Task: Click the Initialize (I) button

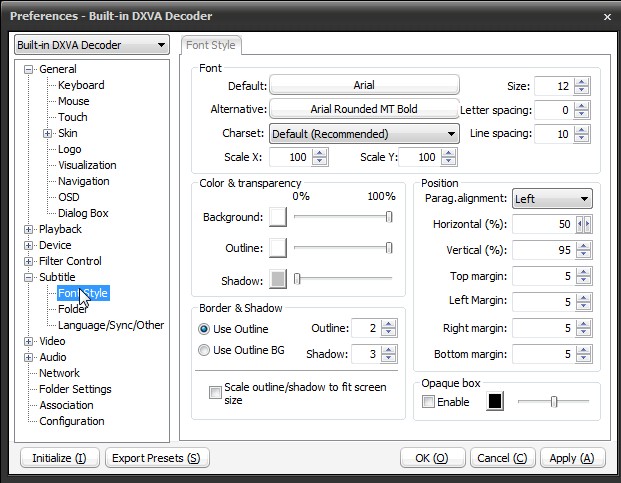Action: tap(59, 458)
